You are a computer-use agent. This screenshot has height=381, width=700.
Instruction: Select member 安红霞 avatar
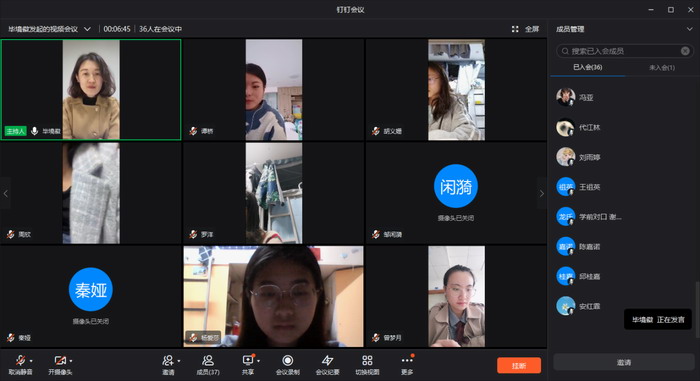[x=566, y=306]
